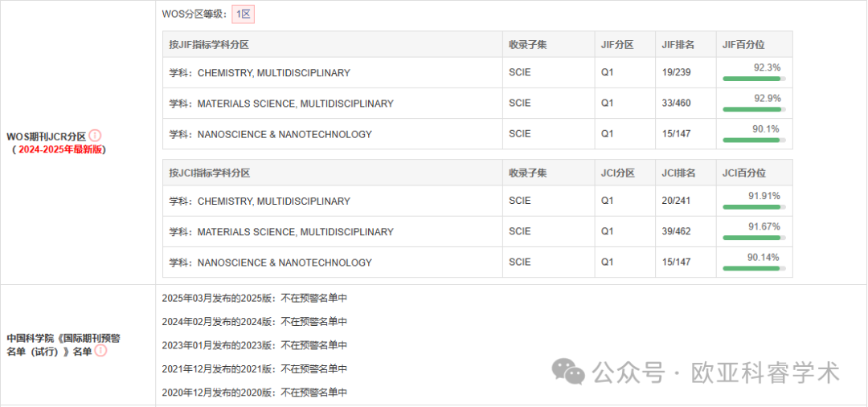
Task: Click the 2025年03月发布的2025版 warning list entry
Action: [255, 298]
